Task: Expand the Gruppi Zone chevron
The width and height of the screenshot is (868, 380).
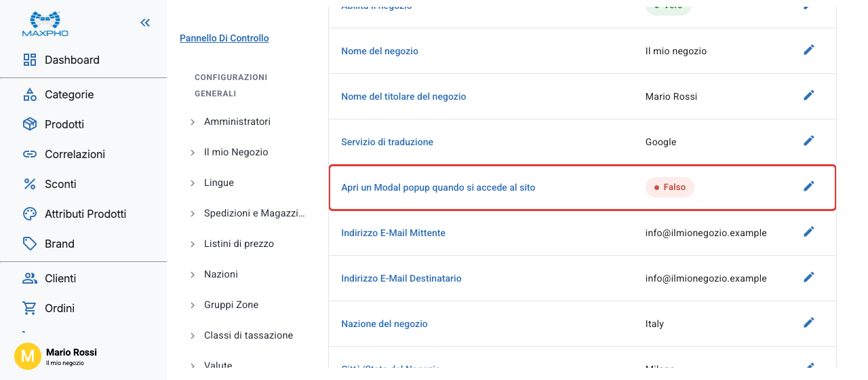Action: pos(193,305)
